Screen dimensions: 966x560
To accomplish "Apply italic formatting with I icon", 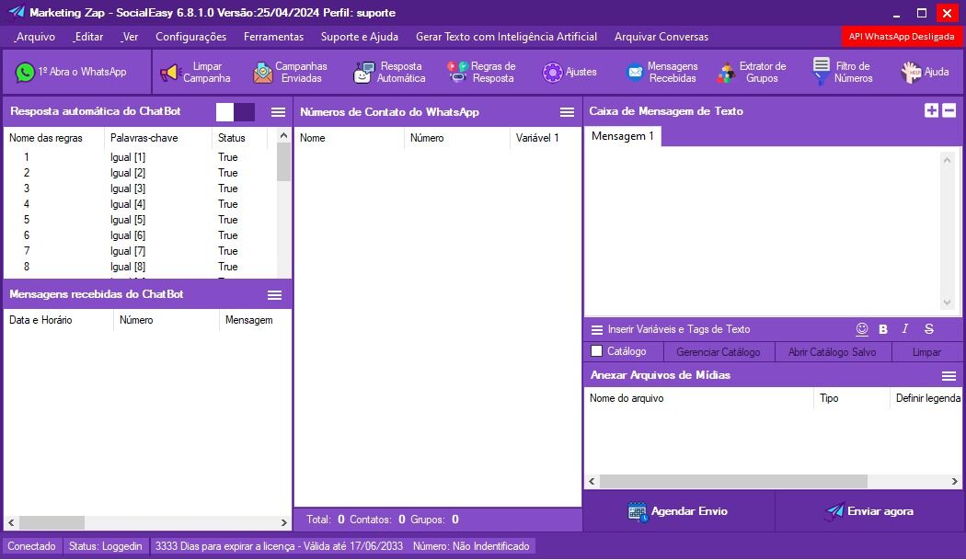I will pos(905,329).
